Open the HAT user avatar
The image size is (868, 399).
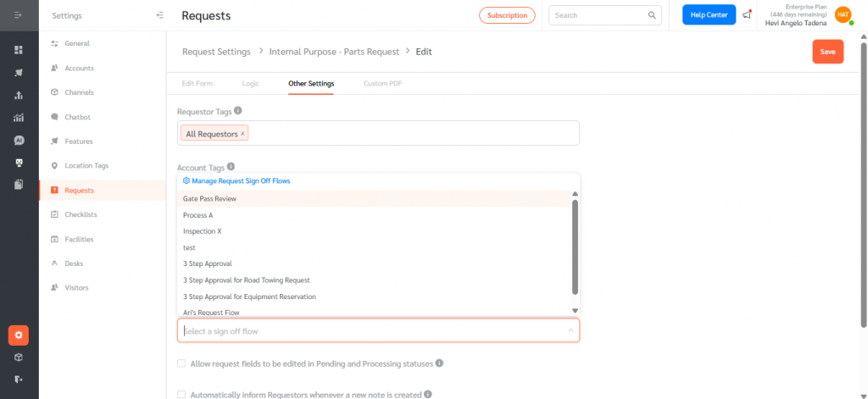tap(843, 14)
